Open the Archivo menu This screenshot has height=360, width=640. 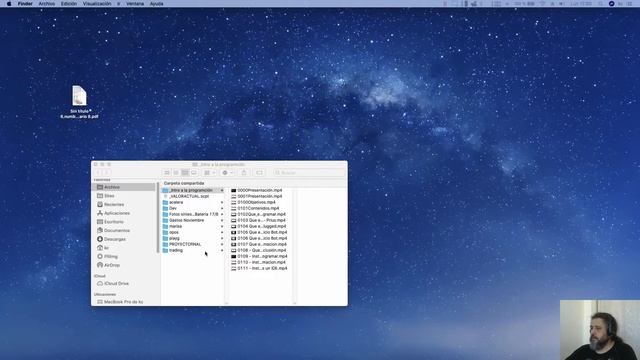(47, 4)
